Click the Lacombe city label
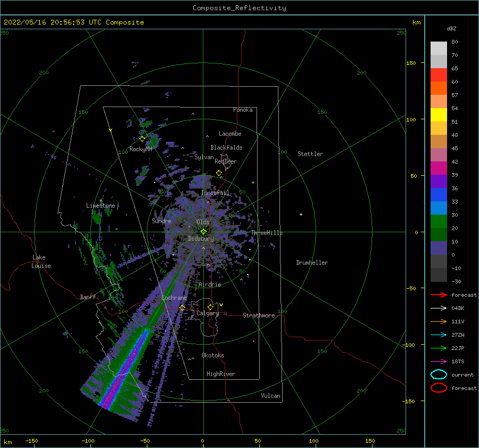479x448 pixels. [230, 134]
